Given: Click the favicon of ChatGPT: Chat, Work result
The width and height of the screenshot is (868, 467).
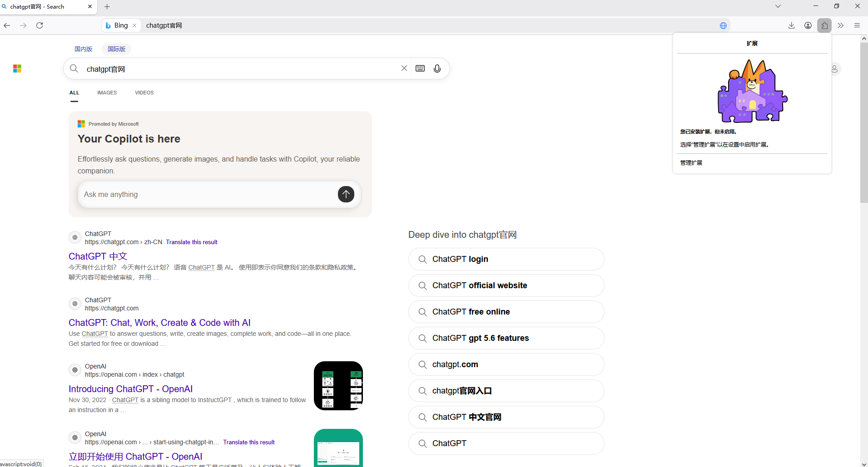Looking at the screenshot, I should click(x=75, y=304).
